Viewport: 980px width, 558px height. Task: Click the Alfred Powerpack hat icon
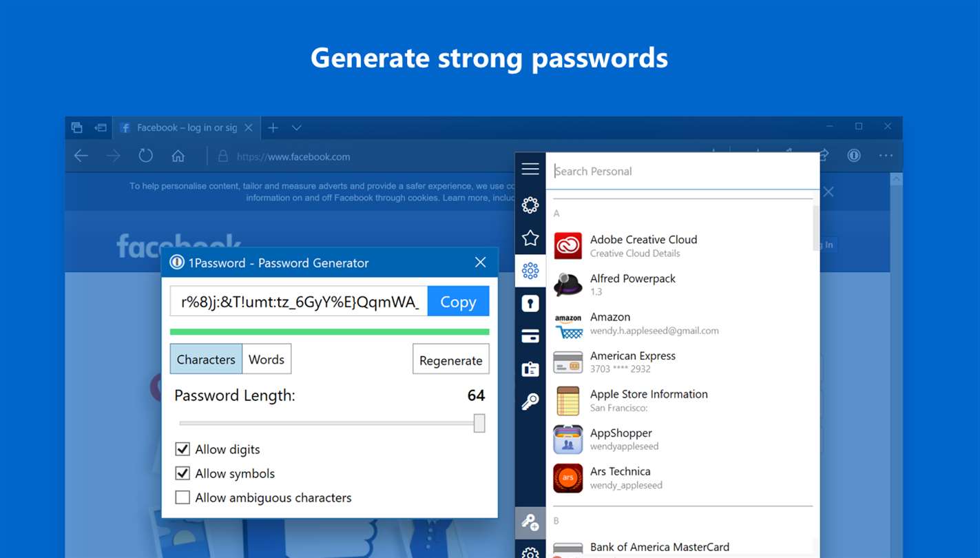(x=568, y=285)
